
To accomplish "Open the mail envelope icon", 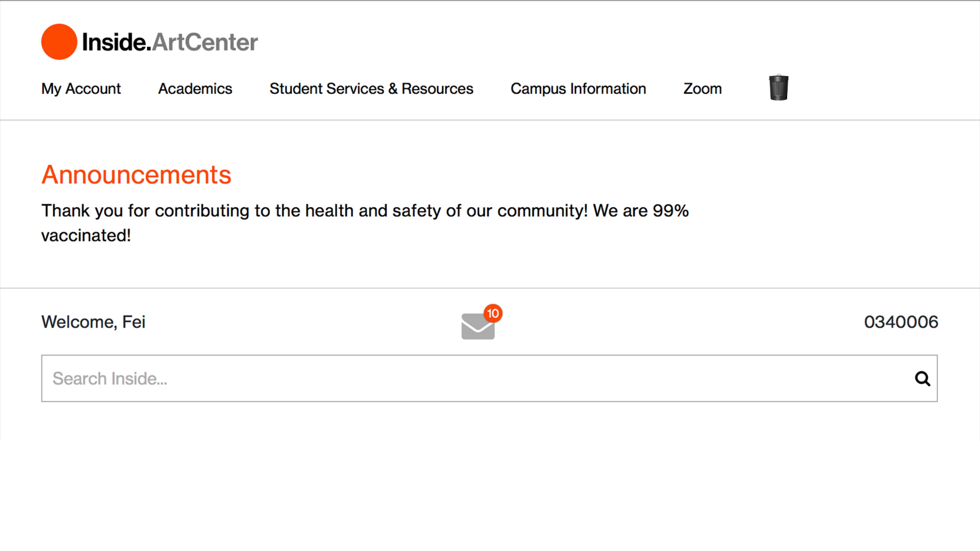I will click(478, 327).
